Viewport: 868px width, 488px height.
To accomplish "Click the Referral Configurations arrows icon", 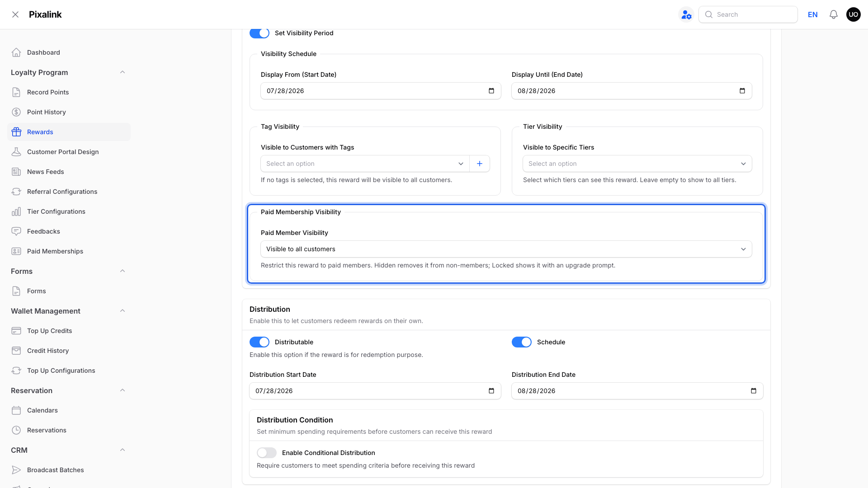I will click(x=16, y=192).
